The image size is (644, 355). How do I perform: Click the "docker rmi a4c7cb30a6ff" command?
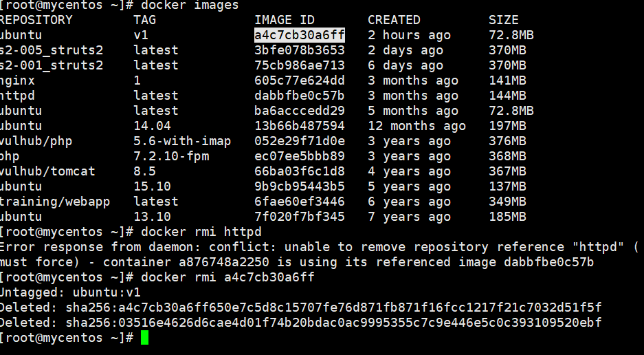point(227,277)
